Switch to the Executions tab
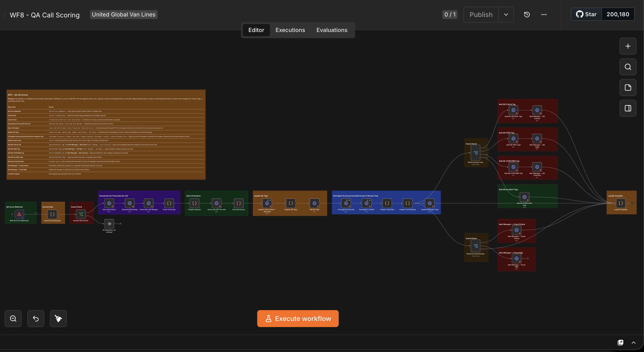Image resolution: width=644 pixels, height=352 pixels. click(x=290, y=30)
